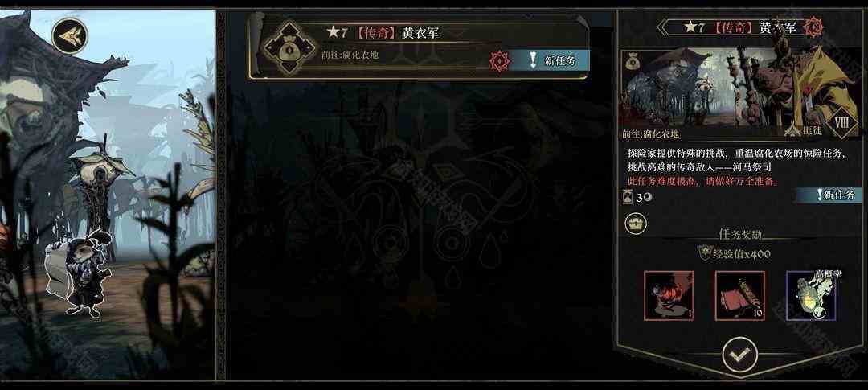Confirm mission with the checkmark button

click(x=739, y=355)
